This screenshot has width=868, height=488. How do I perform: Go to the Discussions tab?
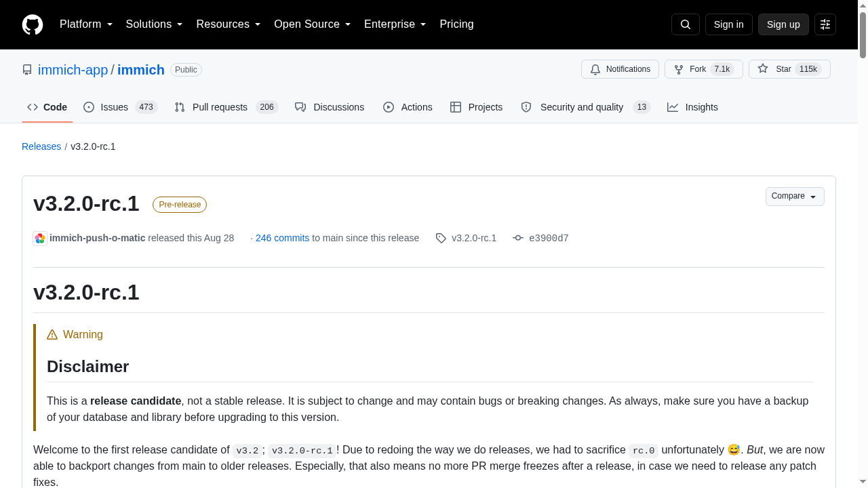click(330, 107)
